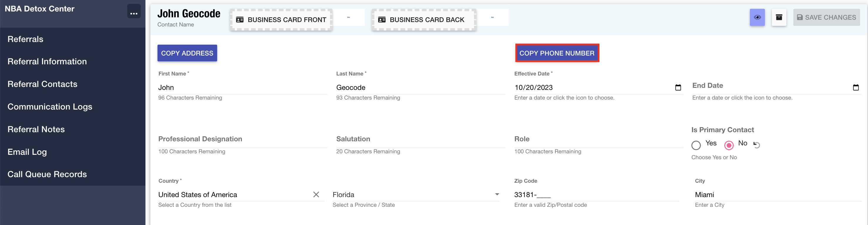
Task: Navigate to Call Queue Records
Action: (47, 174)
